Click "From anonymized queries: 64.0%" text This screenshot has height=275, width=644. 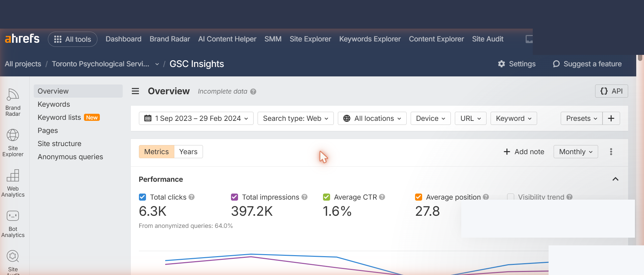click(186, 226)
